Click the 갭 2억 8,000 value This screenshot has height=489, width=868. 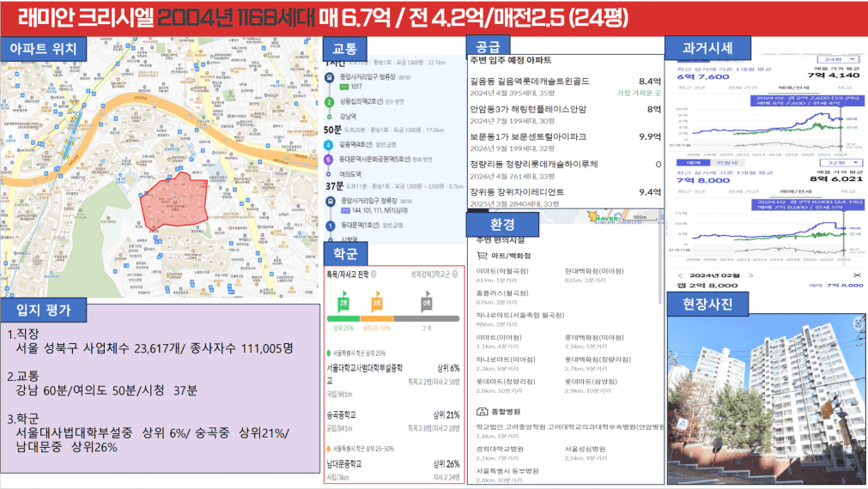pyautogui.click(x=707, y=286)
